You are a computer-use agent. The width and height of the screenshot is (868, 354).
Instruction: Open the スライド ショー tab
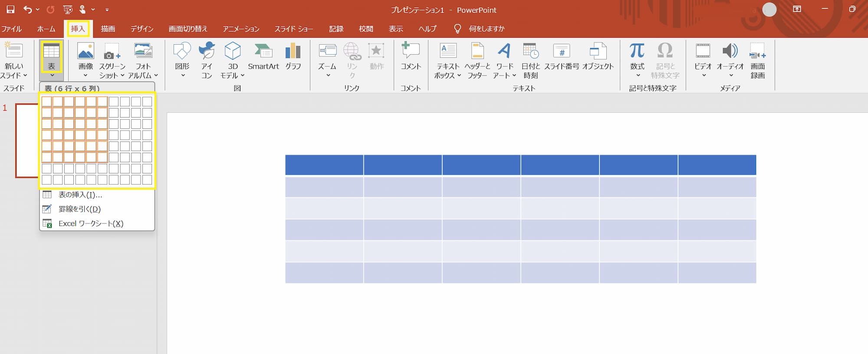coord(293,29)
